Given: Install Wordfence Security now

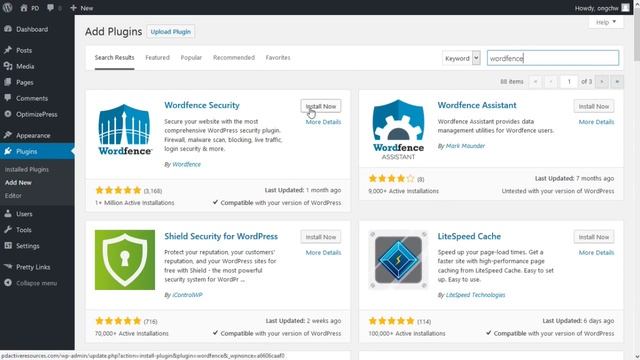Looking at the screenshot, I should pyautogui.click(x=321, y=106).
